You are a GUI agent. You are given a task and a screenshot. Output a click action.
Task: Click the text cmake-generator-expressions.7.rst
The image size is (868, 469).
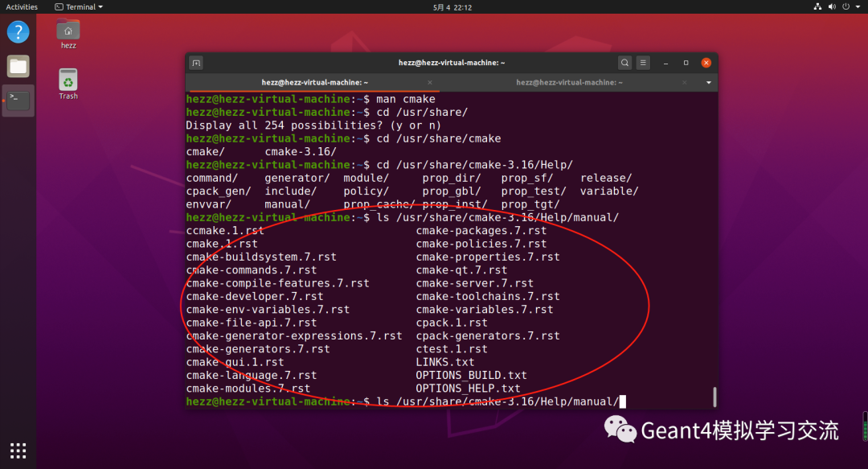pos(294,336)
